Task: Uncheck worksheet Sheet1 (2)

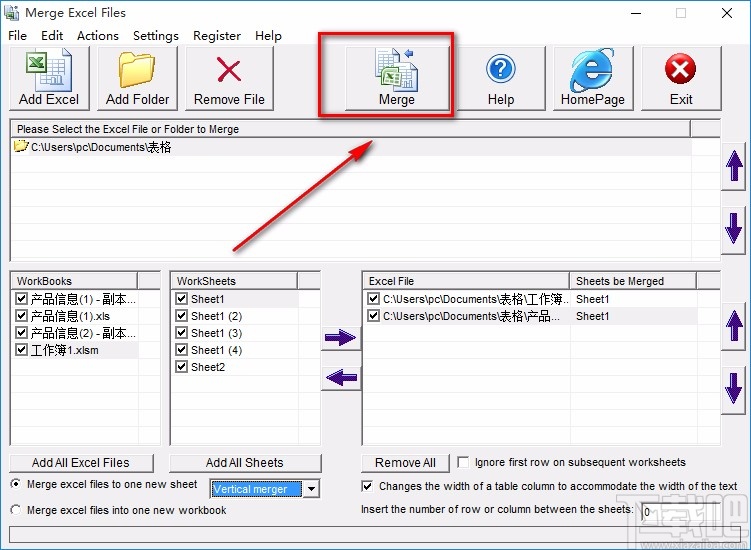Action: [x=181, y=316]
